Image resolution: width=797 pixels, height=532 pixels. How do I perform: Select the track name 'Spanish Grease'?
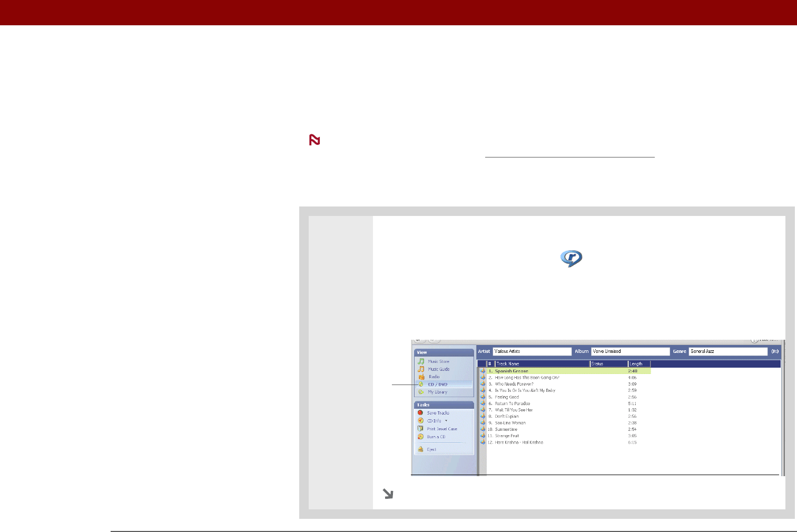(511, 371)
